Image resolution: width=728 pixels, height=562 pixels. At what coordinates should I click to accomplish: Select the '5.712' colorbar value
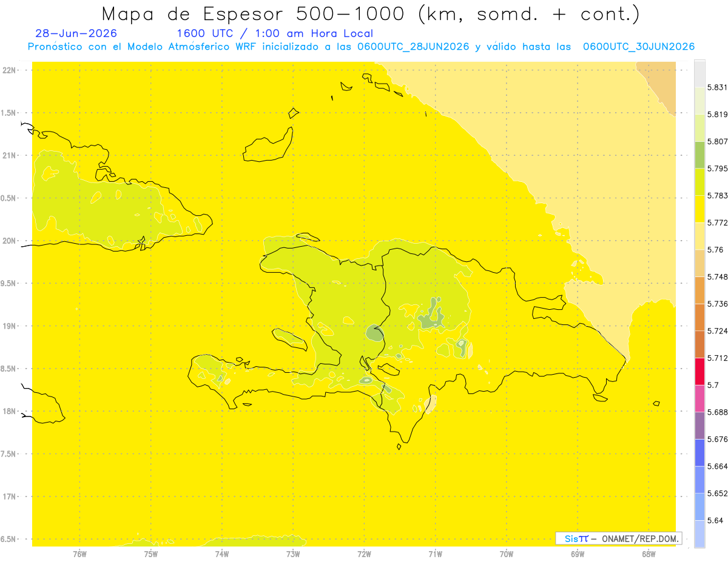718,358
